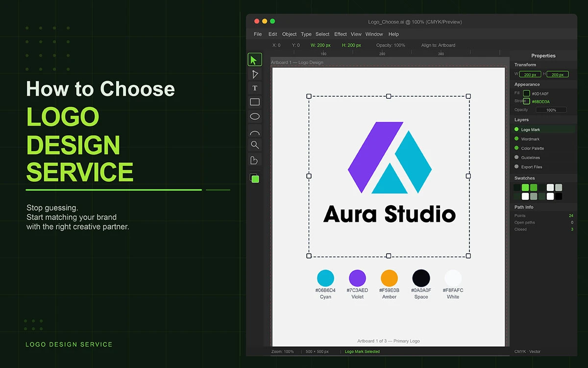This screenshot has height=368, width=588.
Task: Activate the Zoom magnifier tool
Action: 255,145
